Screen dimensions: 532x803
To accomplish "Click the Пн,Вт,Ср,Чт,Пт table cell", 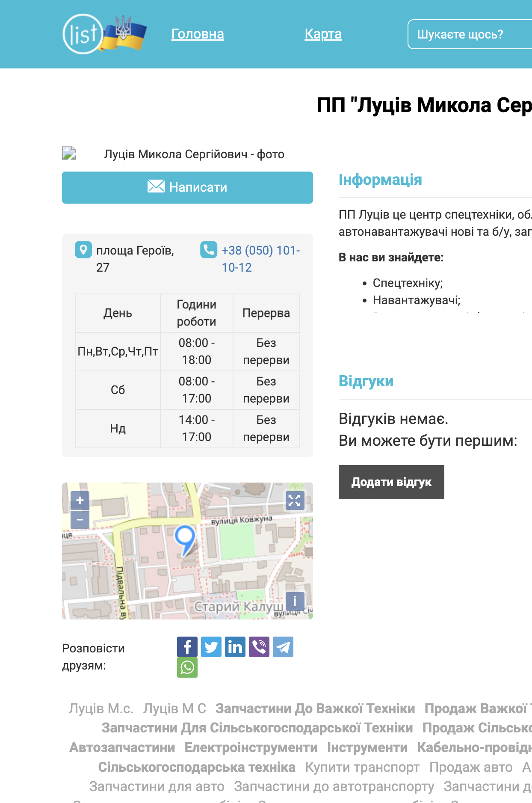I will (118, 351).
